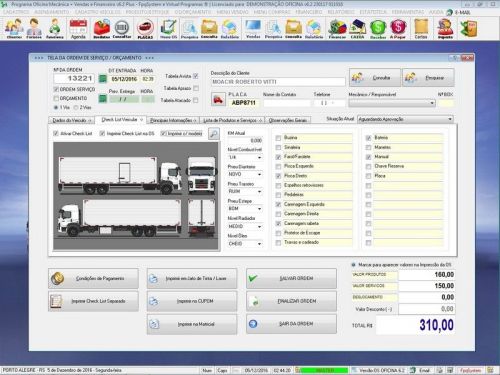Click the Receber green dollar icon
This screenshot has width=500, height=375.
pyautogui.click(x=378, y=29)
